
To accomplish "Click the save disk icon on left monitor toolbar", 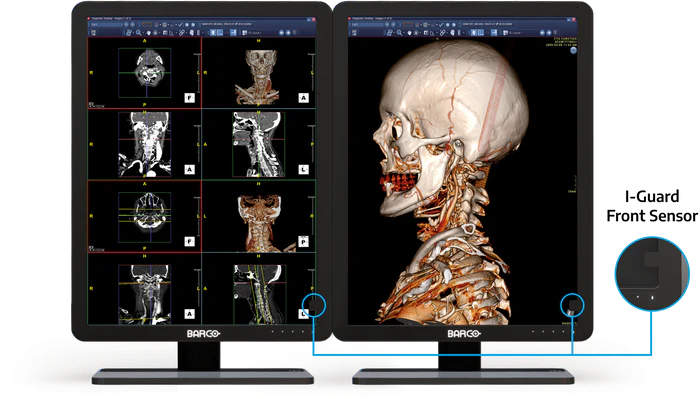I will pyautogui.click(x=93, y=33).
